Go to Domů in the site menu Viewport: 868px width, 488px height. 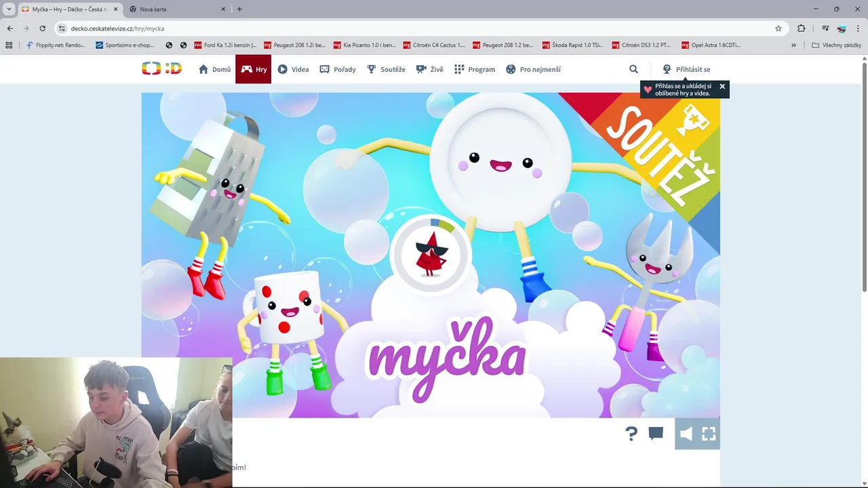(214, 69)
